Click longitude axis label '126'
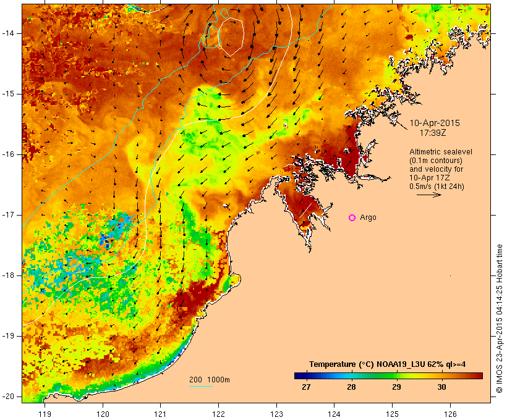The height and width of the screenshot is (420, 507). [450, 414]
